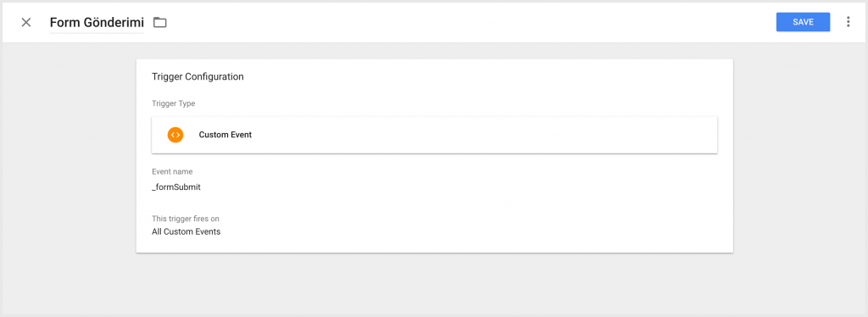Click the Event name label
The width and height of the screenshot is (868, 317).
(172, 172)
